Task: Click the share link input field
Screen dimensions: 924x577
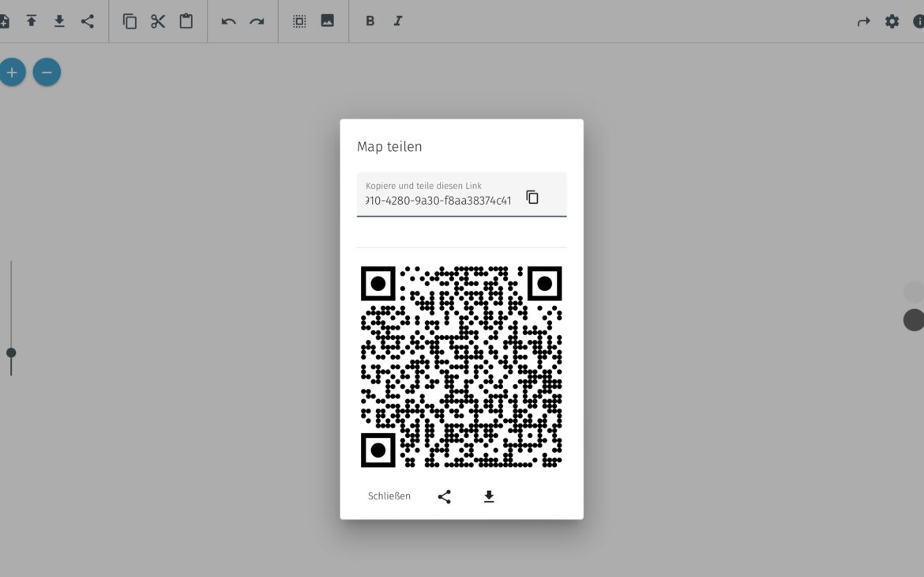Action: pyautogui.click(x=461, y=194)
